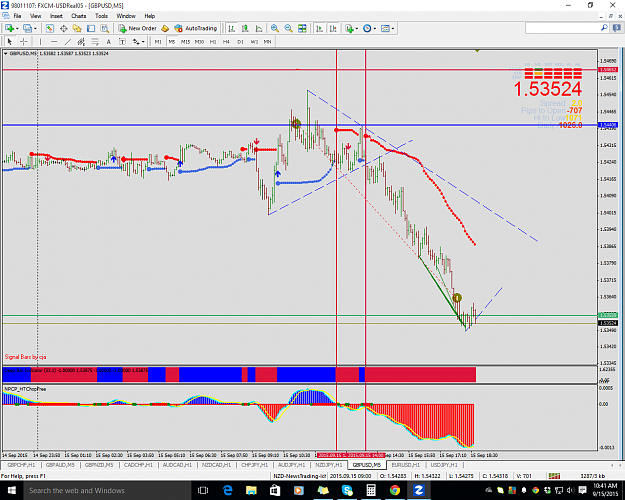Click the connection status bars icon
Image resolution: width=625 pixels, height=500 pixels.
pyautogui.click(x=554, y=476)
